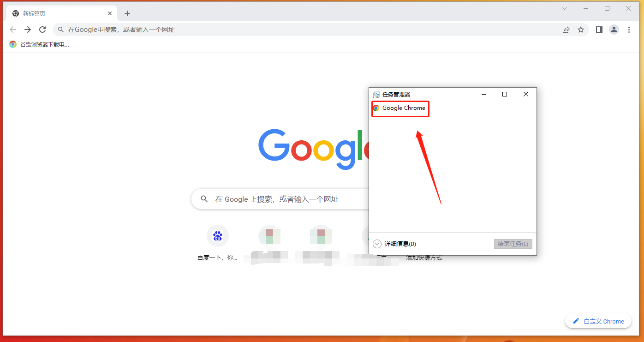Click 结束任务 button in Task Manager
This screenshot has height=342, width=644.
pyautogui.click(x=513, y=244)
